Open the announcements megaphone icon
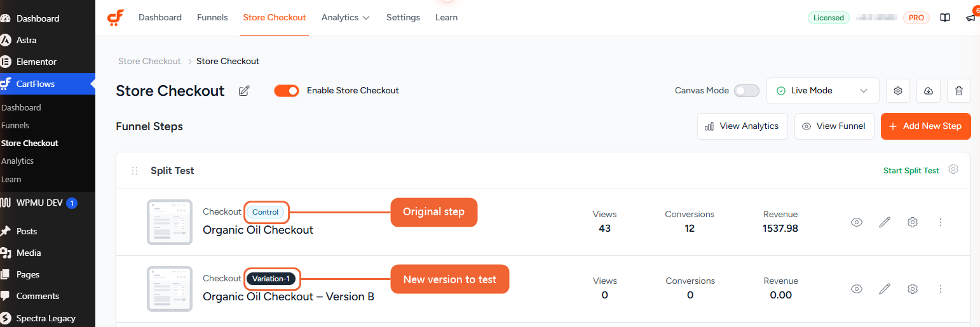This screenshot has width=980, height=327. click(970, 18)
